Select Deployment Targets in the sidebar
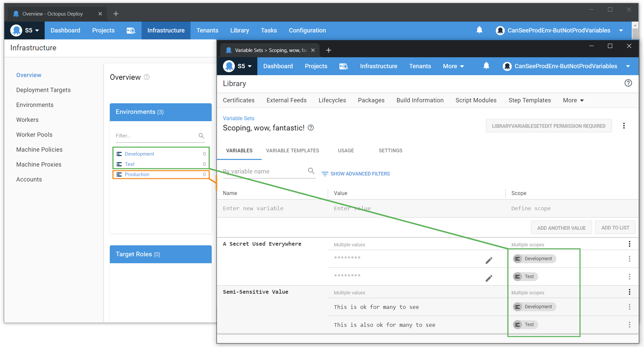The image size is (644, 347). [43, 90]
